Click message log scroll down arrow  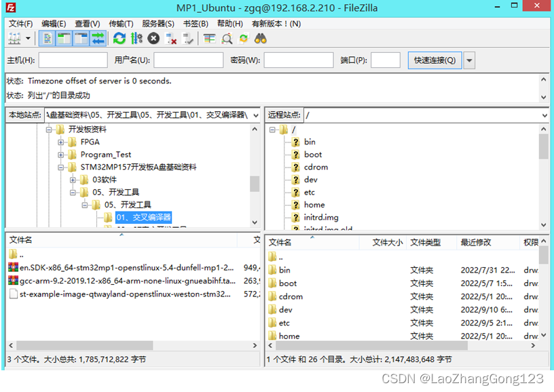tap(543, 97)
